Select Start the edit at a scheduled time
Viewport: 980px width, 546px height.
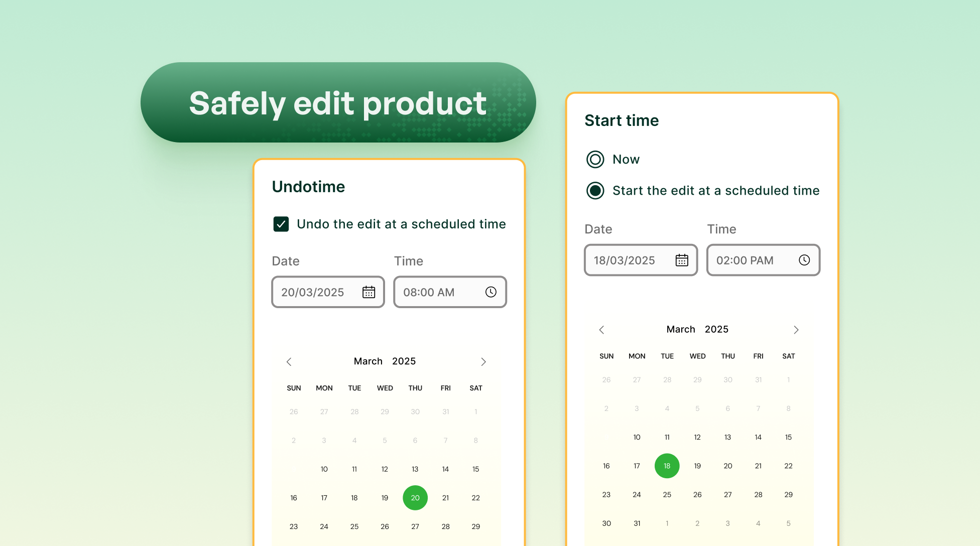coord(595,191)
